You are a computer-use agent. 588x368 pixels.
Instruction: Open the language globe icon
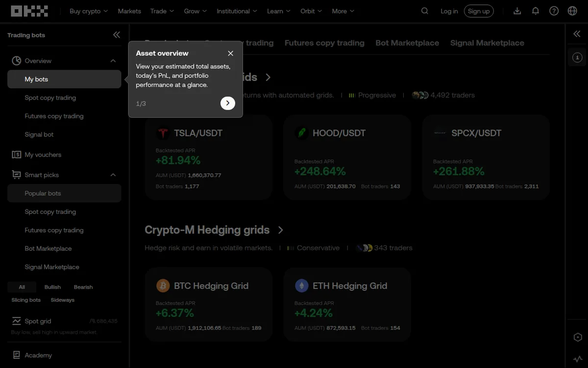pos(572,11)
